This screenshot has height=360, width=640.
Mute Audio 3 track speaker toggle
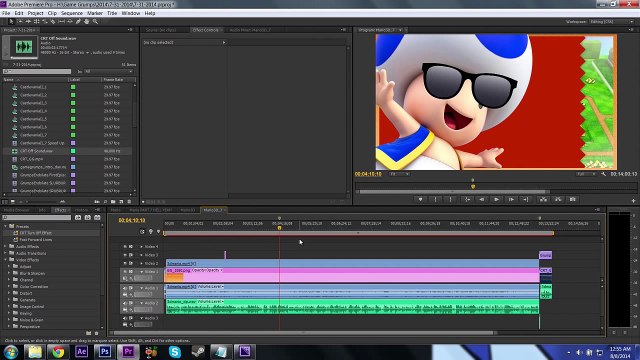click(x=125, y=318)
